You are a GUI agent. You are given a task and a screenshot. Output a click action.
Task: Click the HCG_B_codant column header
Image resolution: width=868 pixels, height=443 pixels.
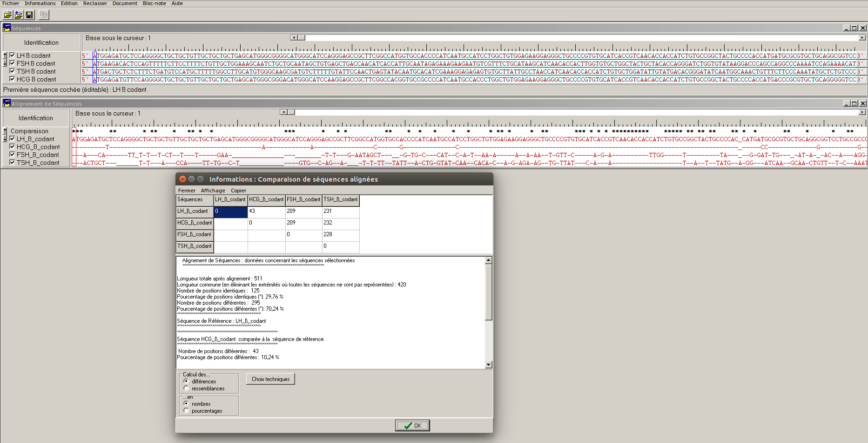pos(266,200)
